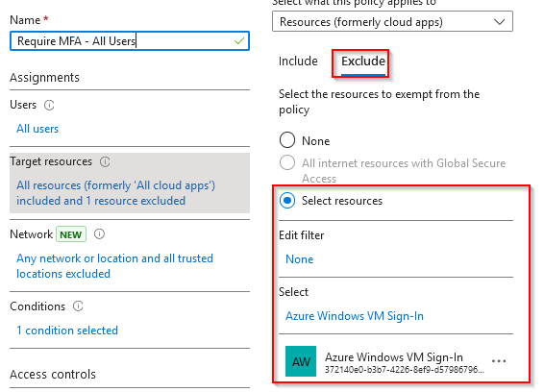Click the info icon next to Users

pyautogui.click(x=49, y=105)
